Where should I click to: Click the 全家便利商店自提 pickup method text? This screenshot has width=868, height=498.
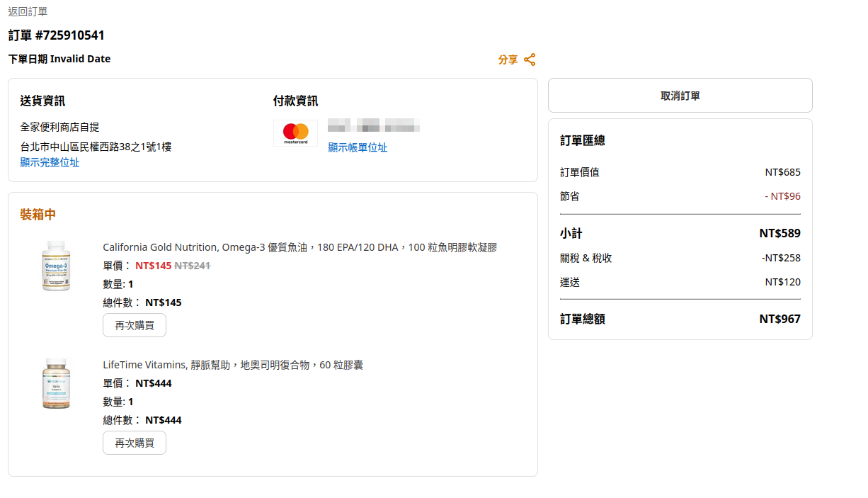click(x=59, y=127)
